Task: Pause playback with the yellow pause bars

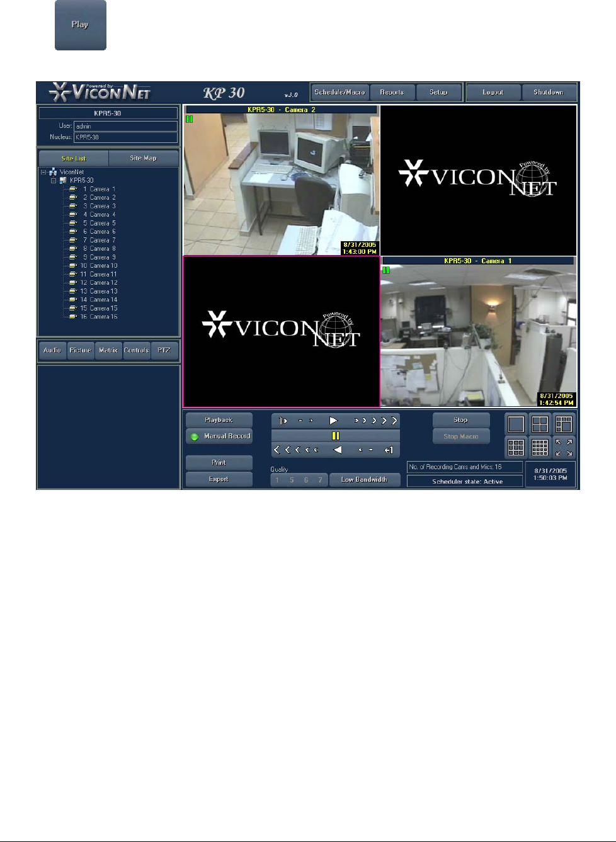Action: click(x=336, y=435)
